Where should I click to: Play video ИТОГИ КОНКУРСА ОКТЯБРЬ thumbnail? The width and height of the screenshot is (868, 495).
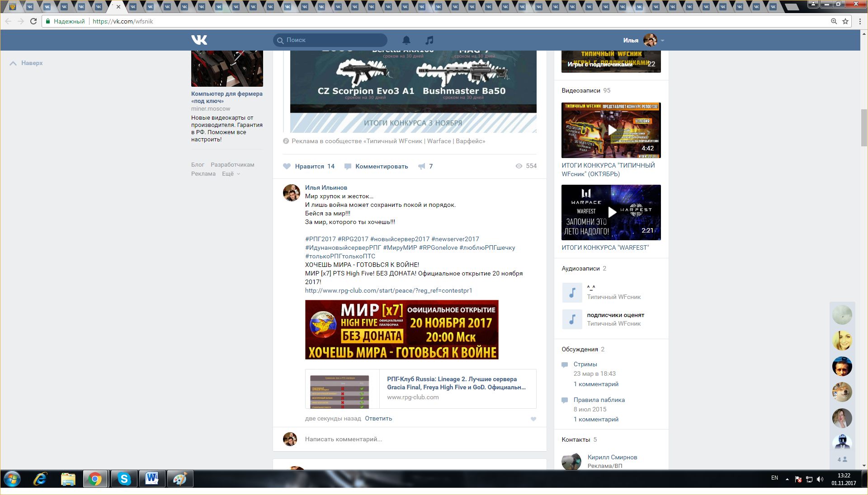click(611, 130)
